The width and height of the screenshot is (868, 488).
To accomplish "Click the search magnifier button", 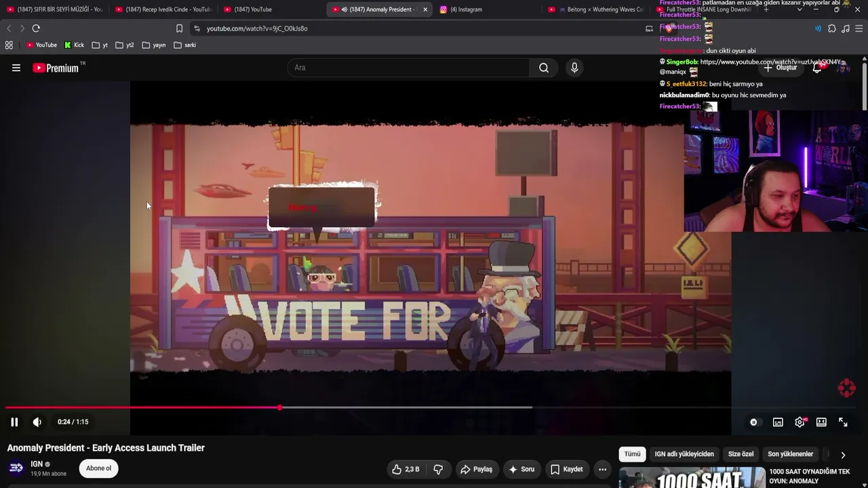I will pyautogui.click(x=544, y=68).
